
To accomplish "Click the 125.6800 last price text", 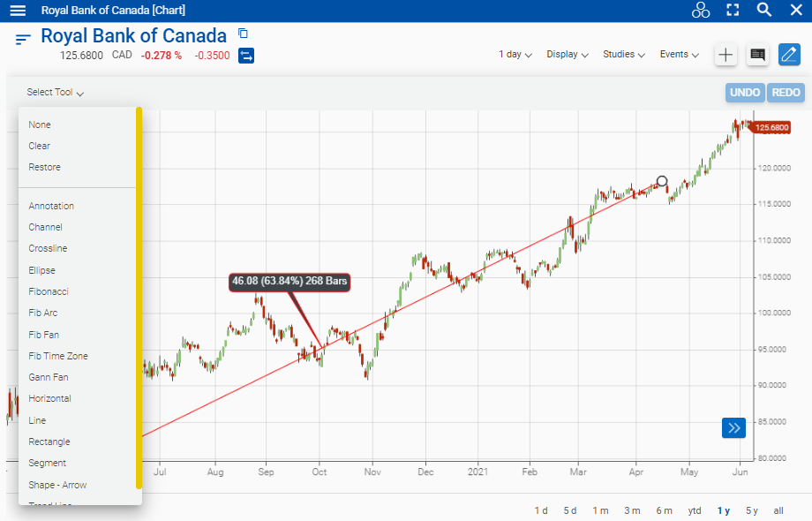I will pos(81,56).
